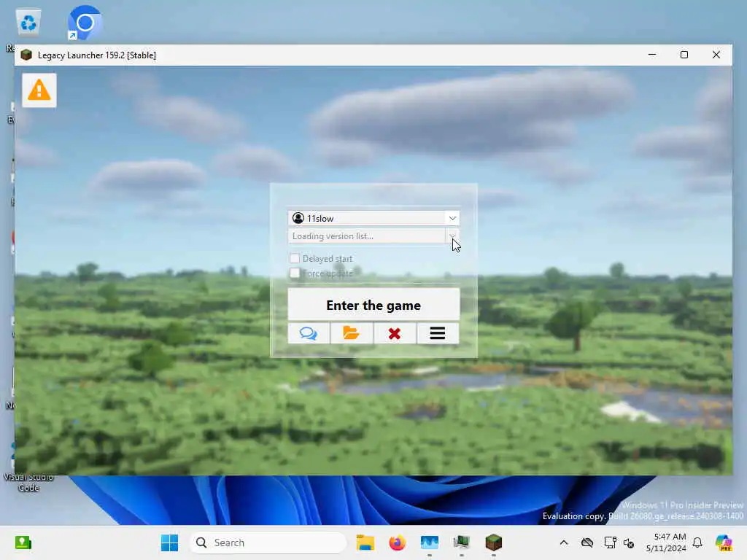Open the clock showing 5:47 AM
Viewport: 747px width, 560px height.
tap(666, 542)
